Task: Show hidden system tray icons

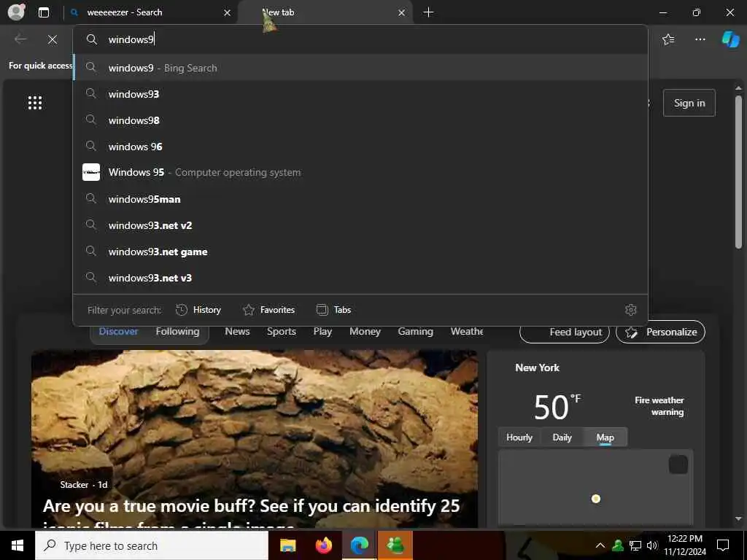Action: pyautogui.click(x=600, y=545)
